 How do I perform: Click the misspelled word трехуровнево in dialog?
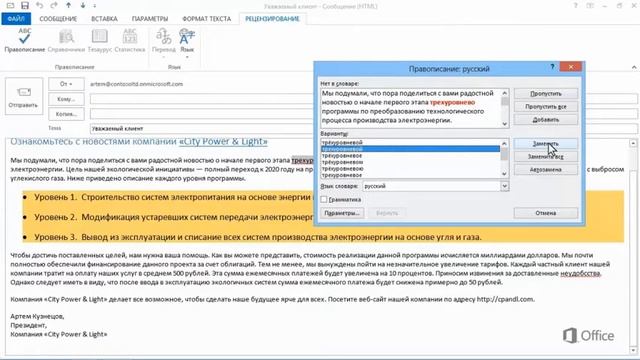(452, 102)
